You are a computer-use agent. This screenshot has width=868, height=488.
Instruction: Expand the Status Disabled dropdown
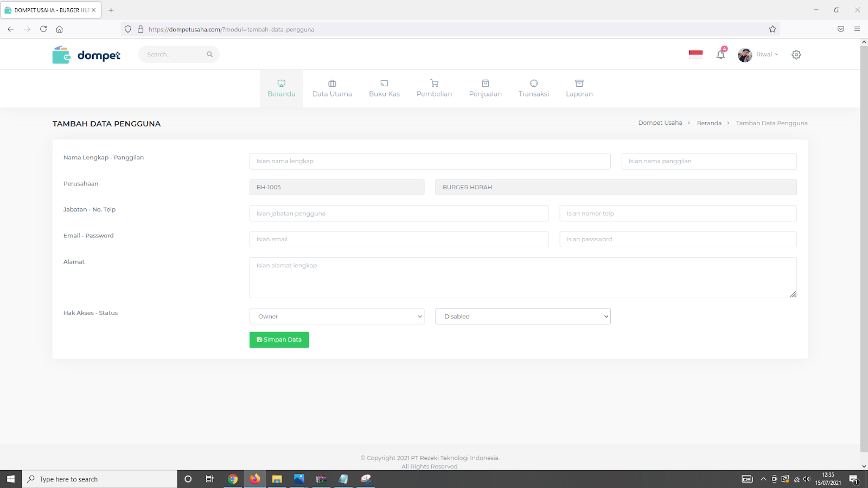coord(523,317)
